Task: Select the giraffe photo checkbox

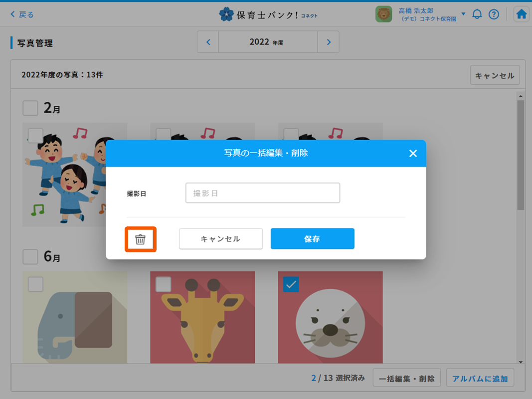Action: (x=164, y=284)
